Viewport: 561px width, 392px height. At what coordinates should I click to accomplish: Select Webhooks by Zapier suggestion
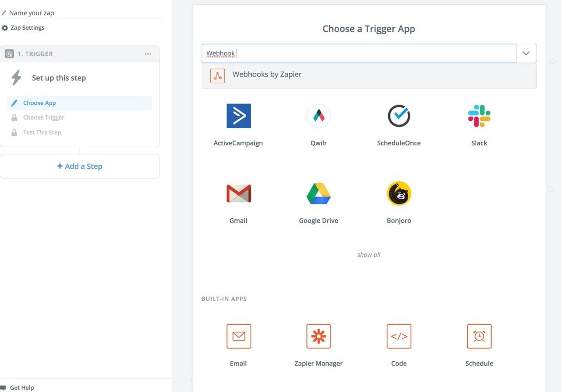click(267, 75)
